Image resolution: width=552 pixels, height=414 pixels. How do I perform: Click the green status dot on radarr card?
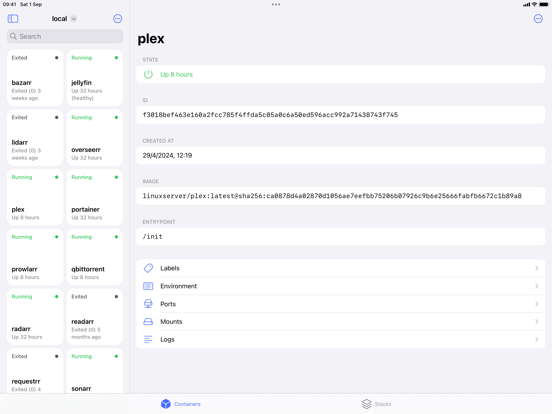(x=56, y=296)
